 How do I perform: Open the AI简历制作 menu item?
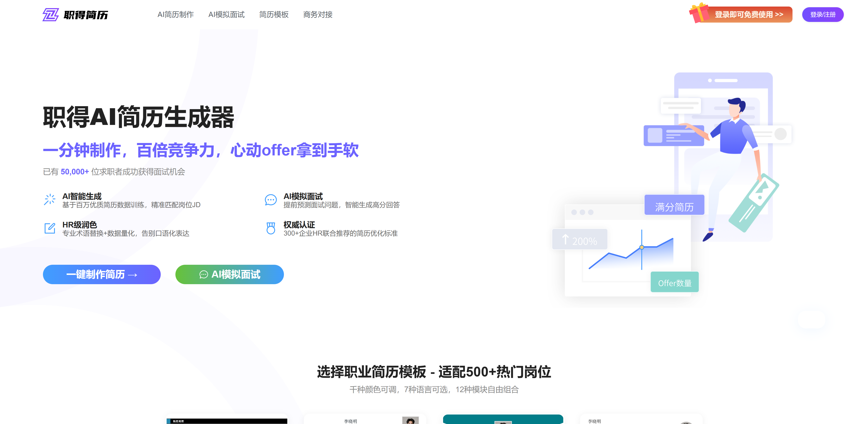[x=176, y=14]
